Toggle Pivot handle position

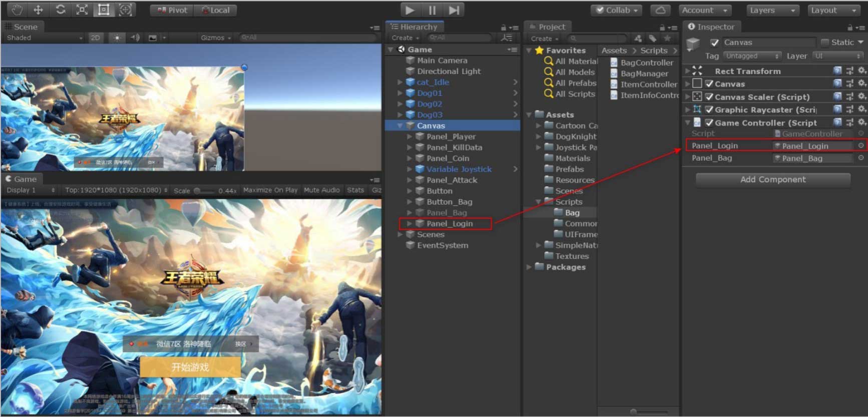pyautogui.click(x=172, y=10)
